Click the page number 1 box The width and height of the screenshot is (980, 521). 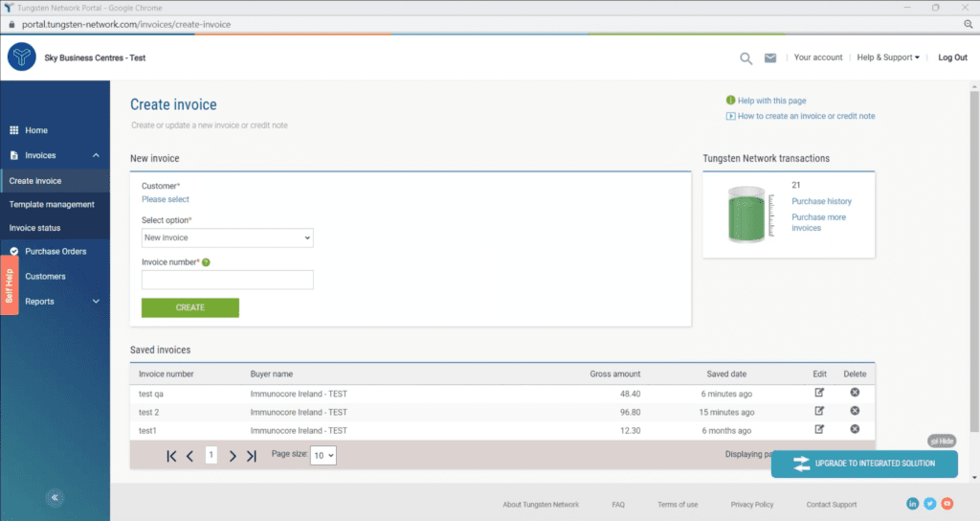(x=212, y=455)
